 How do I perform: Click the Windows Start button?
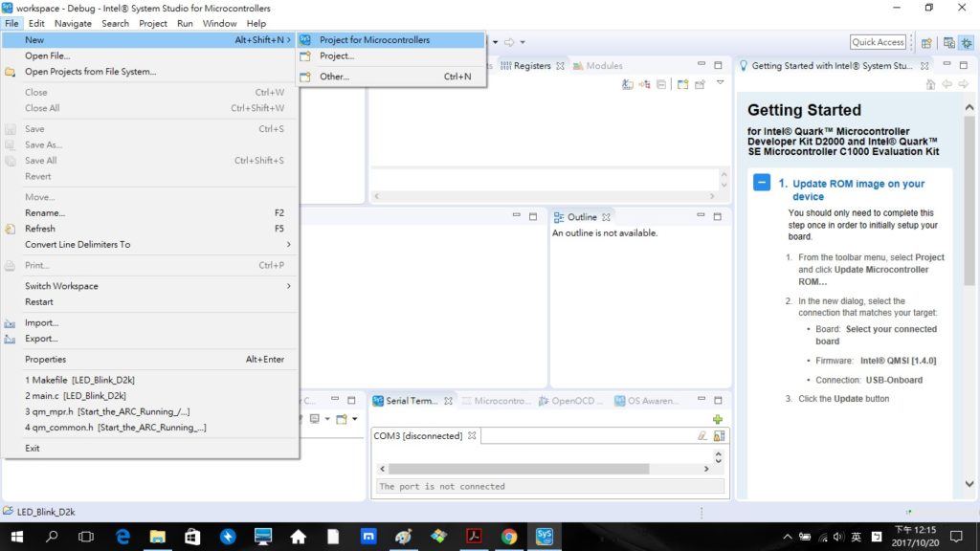coord(17,537)
